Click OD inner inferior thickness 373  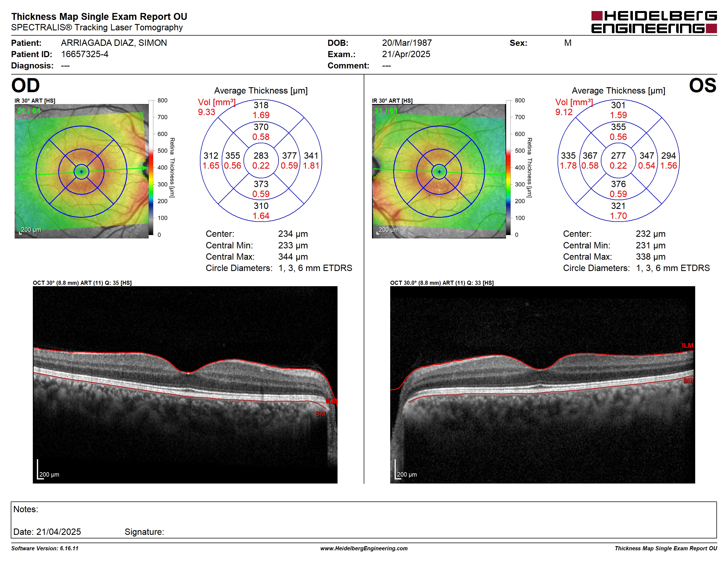(x=261, y=184)
